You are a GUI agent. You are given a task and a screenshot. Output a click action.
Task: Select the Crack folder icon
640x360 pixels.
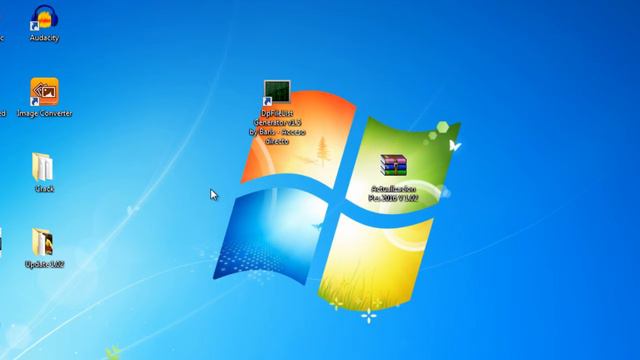pos(42,167)
